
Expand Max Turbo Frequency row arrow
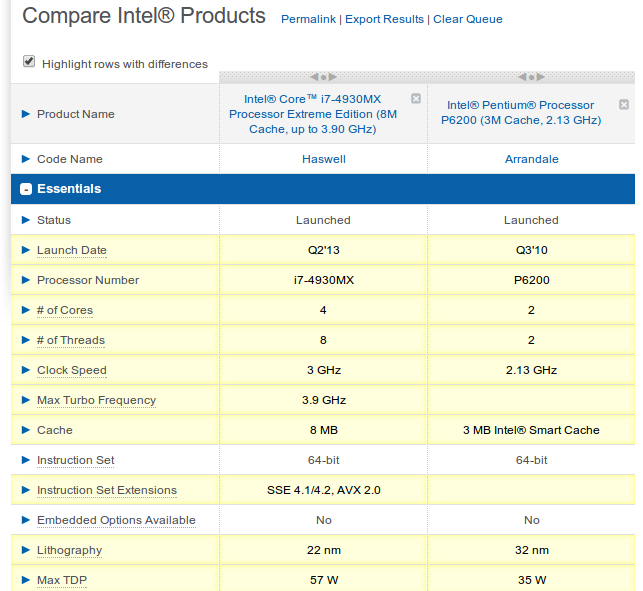pos(25,400)
